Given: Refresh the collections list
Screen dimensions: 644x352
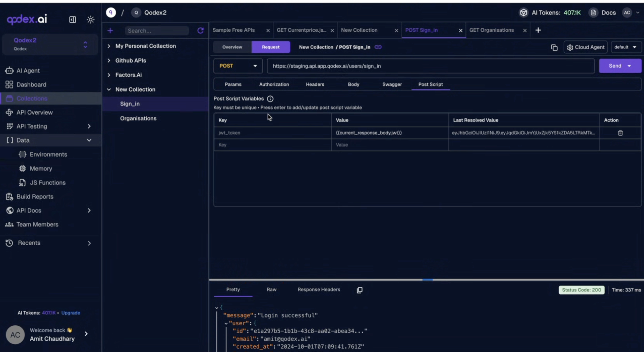Looking at the screenshot, I should click(x=200, y=30).
